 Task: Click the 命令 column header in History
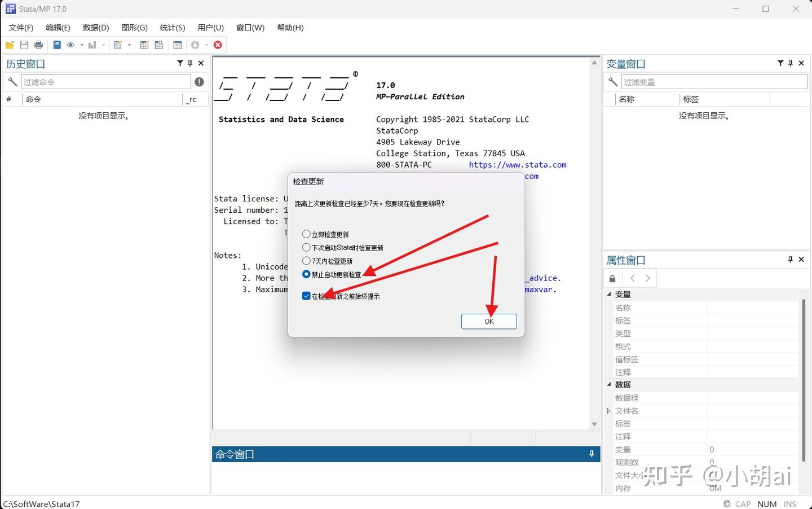tap(103, 99)
